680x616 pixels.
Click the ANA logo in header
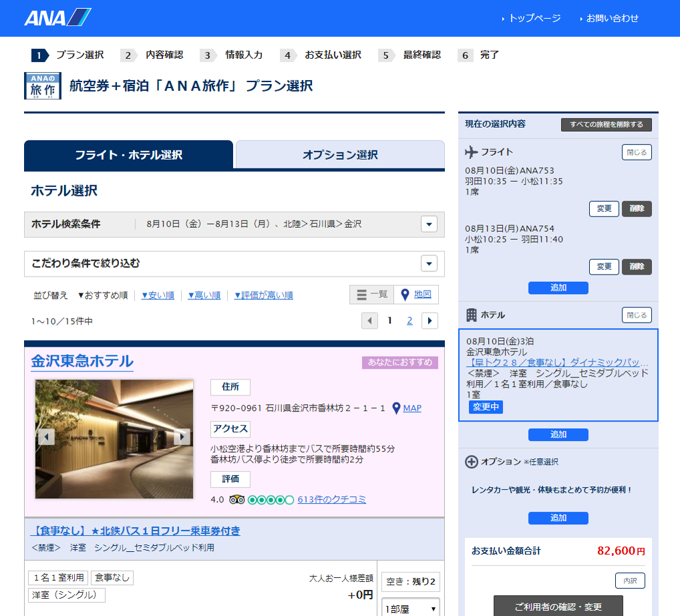coord(57,18)
